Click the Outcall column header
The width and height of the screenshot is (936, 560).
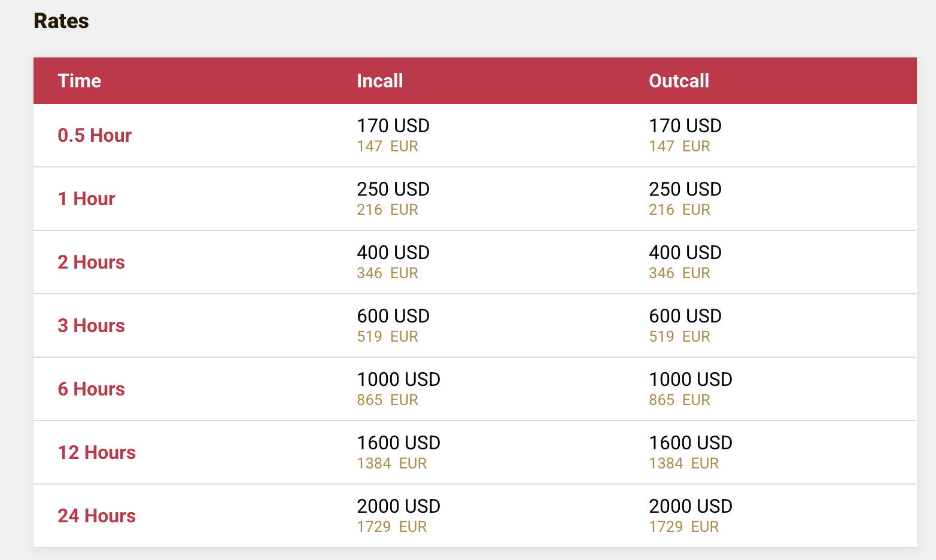[679, 81]
